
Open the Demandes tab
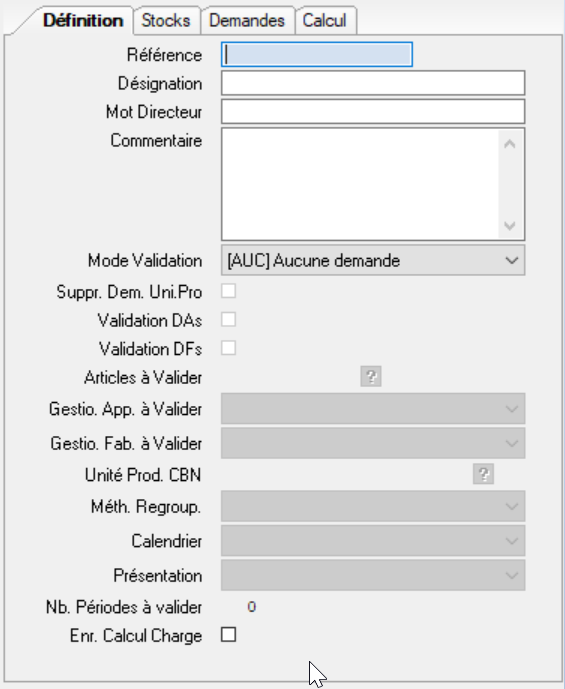(x=247, y=21)
